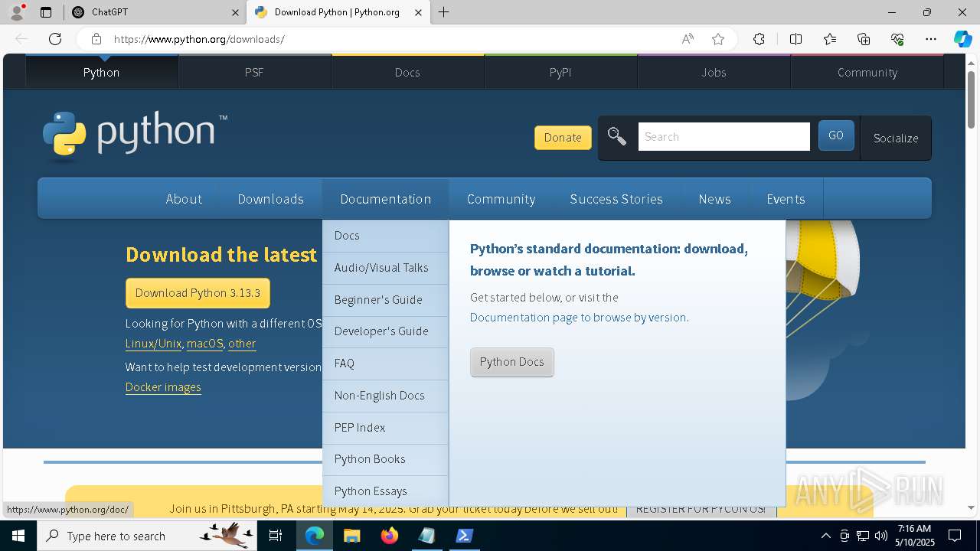The height and width of the screenshot is (551, 980).
Task: Open the Events menu
Action: coord(786,199)
